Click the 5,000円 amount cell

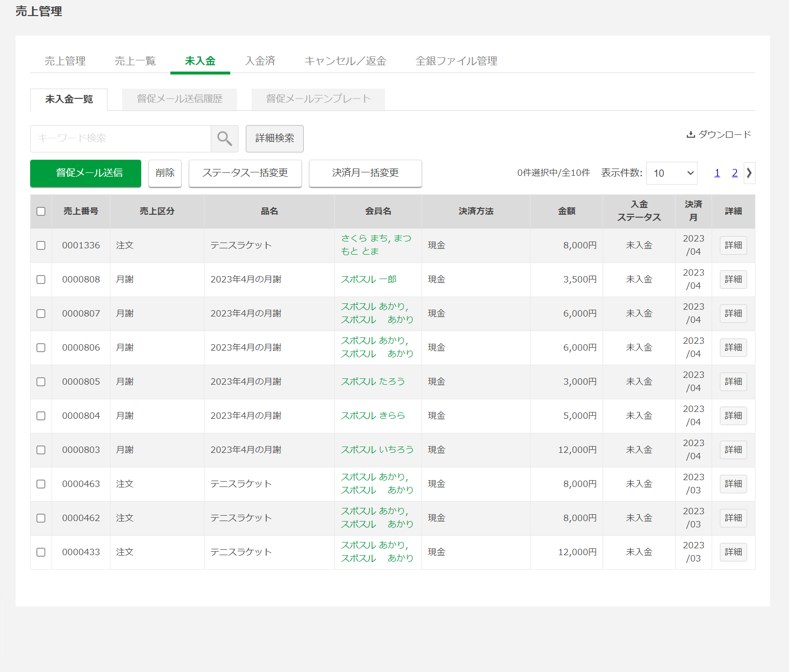567,416
